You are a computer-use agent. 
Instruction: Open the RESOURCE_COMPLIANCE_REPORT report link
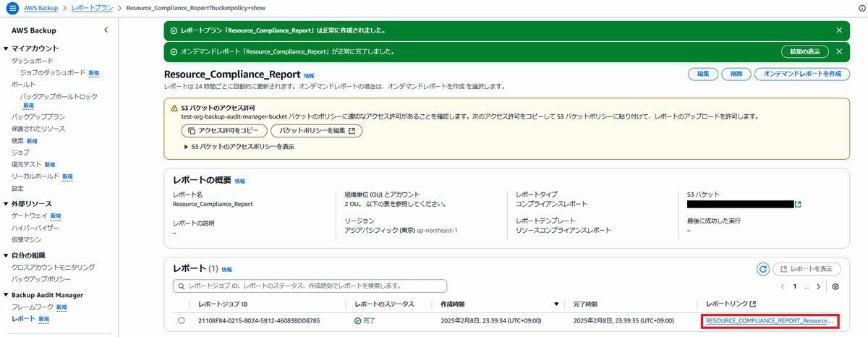pos(770,320)
